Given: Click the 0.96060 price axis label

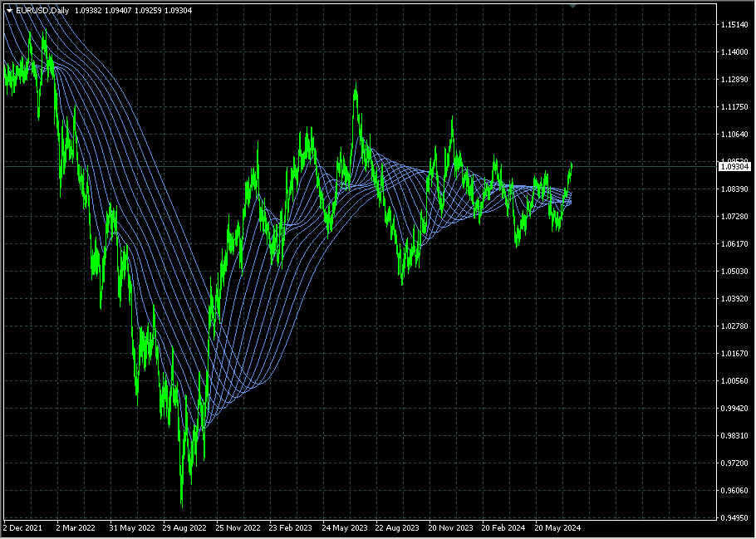Looking at the screenshot, I should [x=734, y=491].
